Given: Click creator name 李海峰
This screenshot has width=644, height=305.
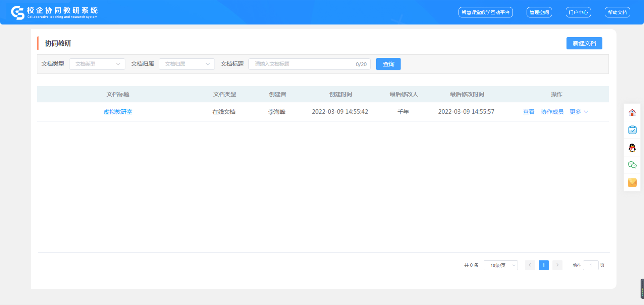Looking at the screenshot, I should click(277, 112).
